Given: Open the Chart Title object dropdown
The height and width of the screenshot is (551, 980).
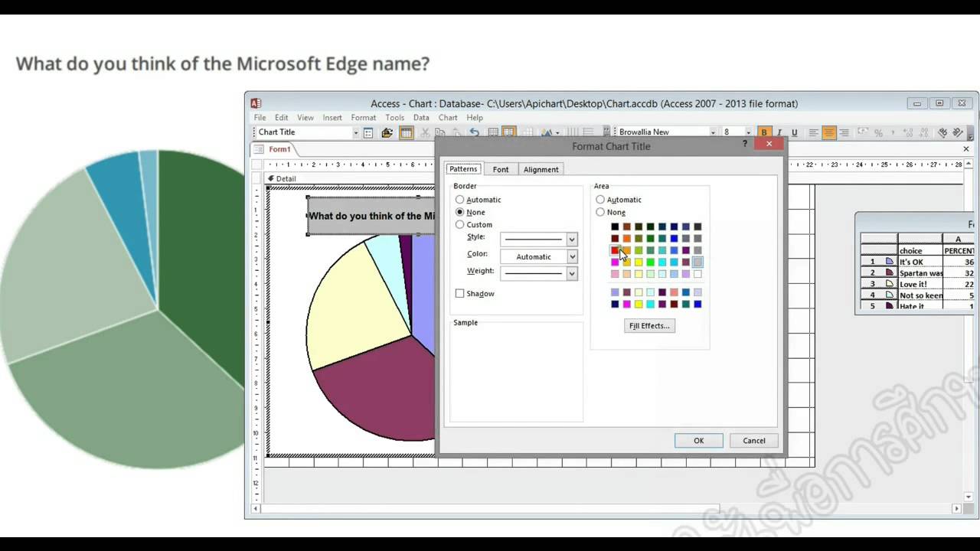Looking at the screenshot, I should (x=355, y=132).
